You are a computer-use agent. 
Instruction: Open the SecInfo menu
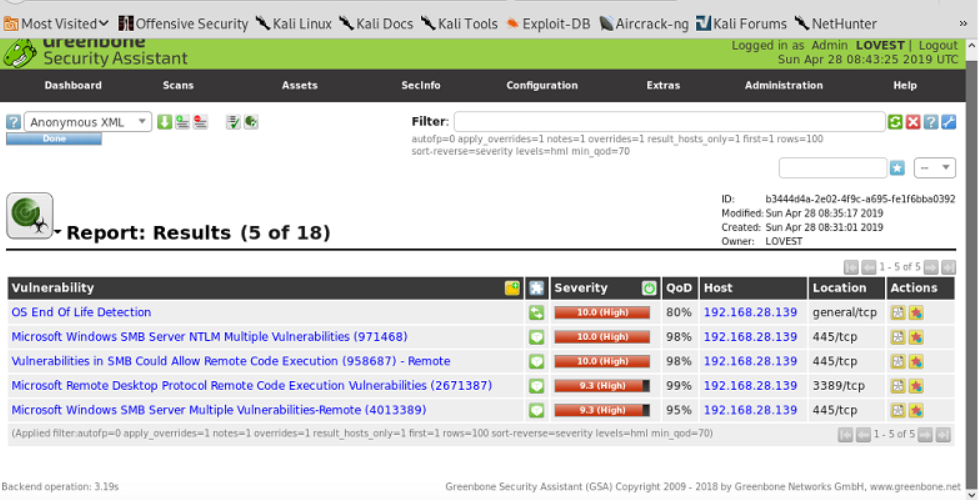pyautogui.click(x=421, y=86)
